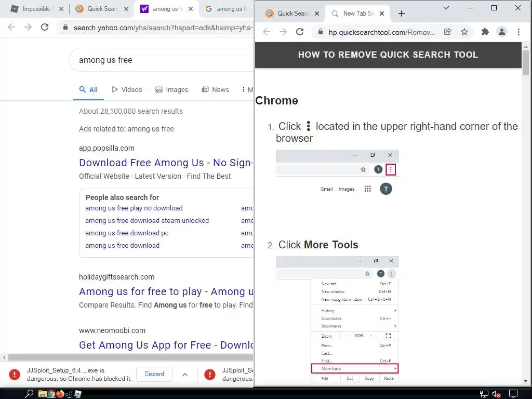Select the All search filter
The width and height of the screenshot is (532, 399).
coord(88,89)
